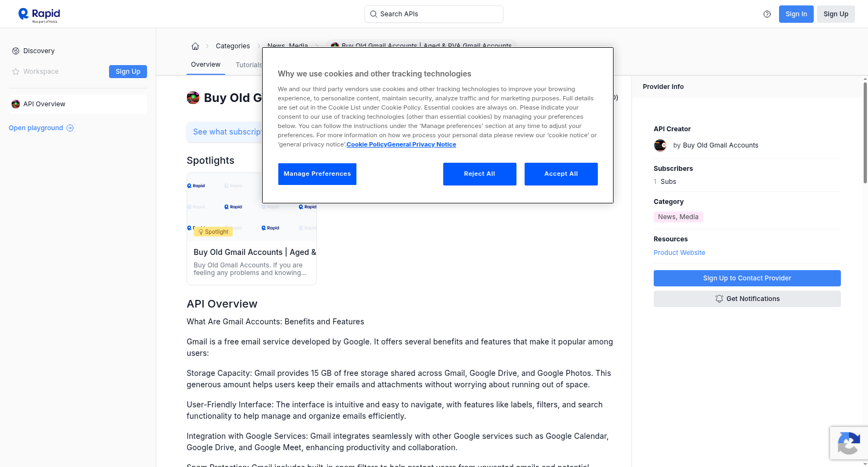The width and height of the screenshot is (868, 467).
Task: Click the API Creator avatar image
Action: coord(660,145)
